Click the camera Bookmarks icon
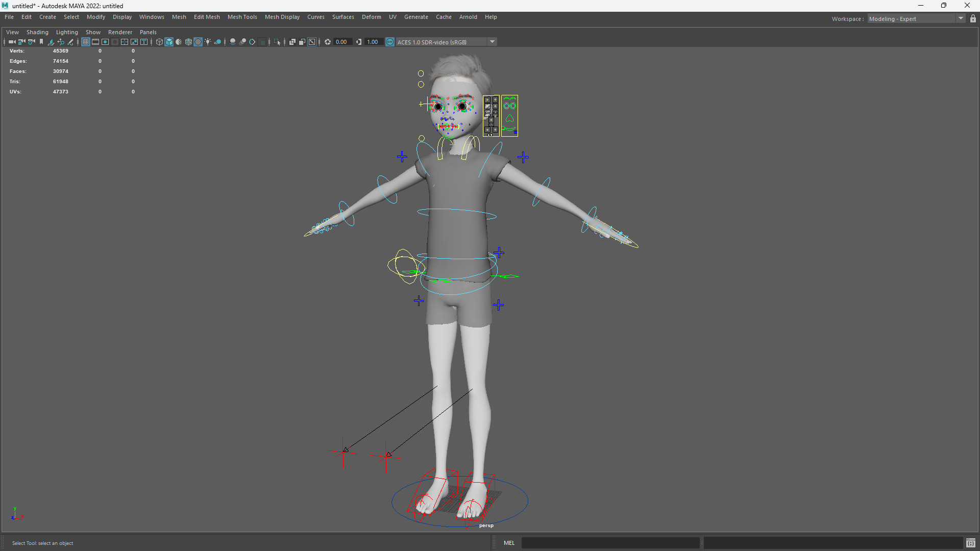980x551 pixels. pyautogui.click(x=41, y=42)
